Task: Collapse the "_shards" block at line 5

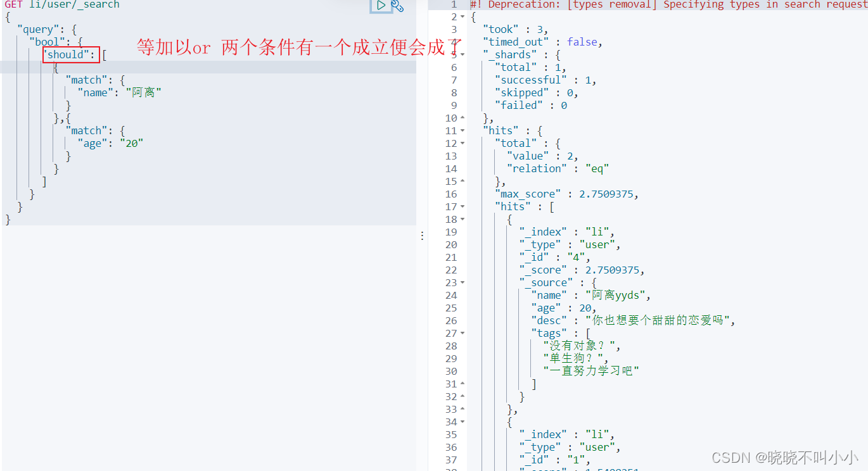Action: pos(463,54)
